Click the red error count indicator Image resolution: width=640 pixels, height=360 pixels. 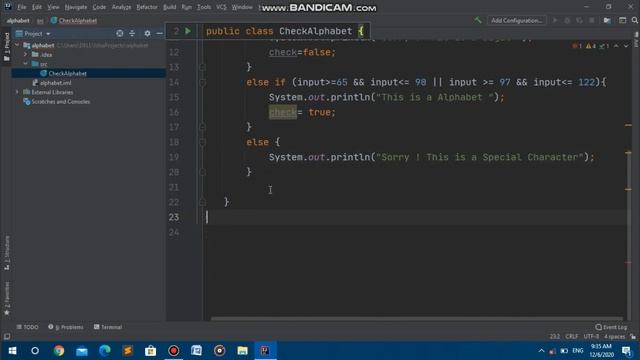point(577,46)
